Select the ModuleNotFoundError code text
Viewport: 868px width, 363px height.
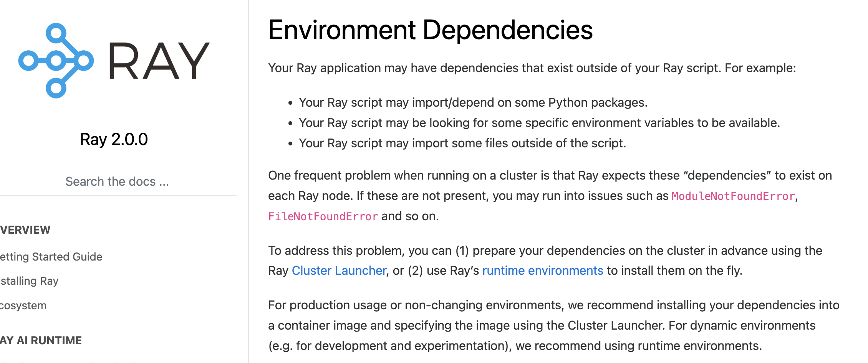733,196
